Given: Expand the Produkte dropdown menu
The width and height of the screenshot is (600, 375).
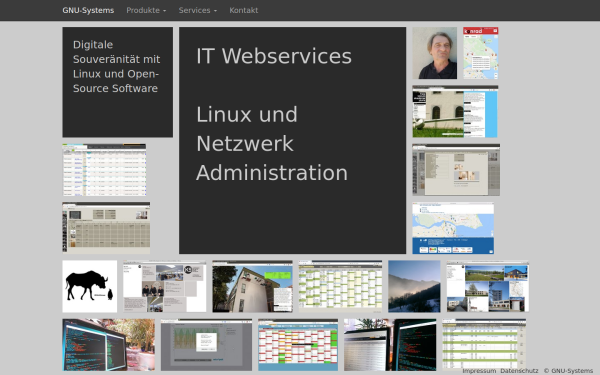Looking at the screenshot, I should click(146, 10).
